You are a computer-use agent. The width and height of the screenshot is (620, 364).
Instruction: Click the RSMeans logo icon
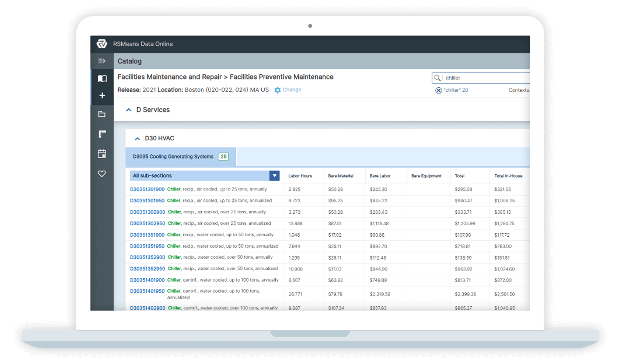pyautogui.click(x=102, y=44)
